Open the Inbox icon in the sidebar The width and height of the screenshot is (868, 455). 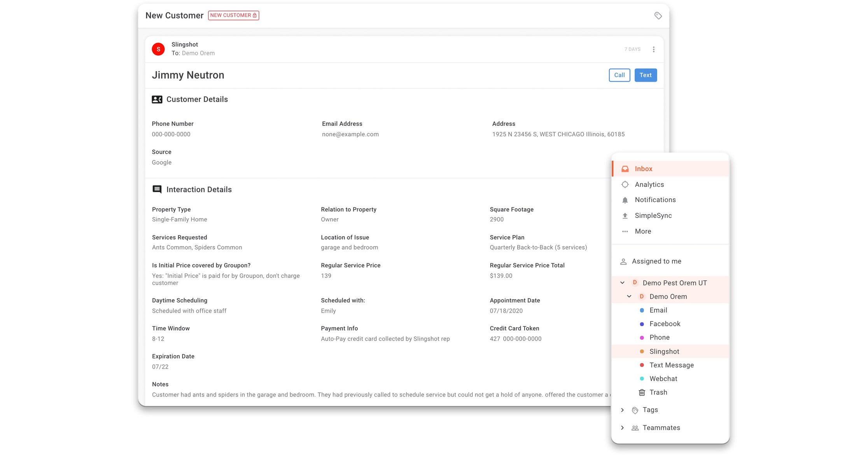[x=625, y=169]
